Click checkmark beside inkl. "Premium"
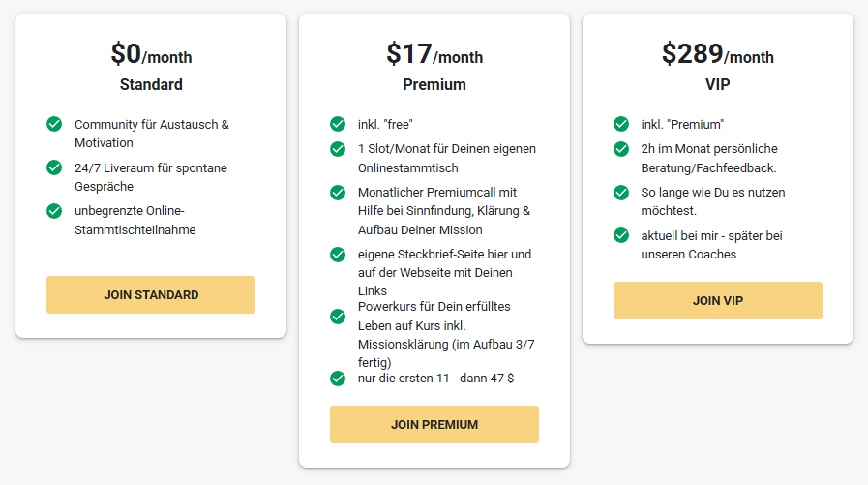868x485 pixels. pyautogui.click(x=621, y=124)
